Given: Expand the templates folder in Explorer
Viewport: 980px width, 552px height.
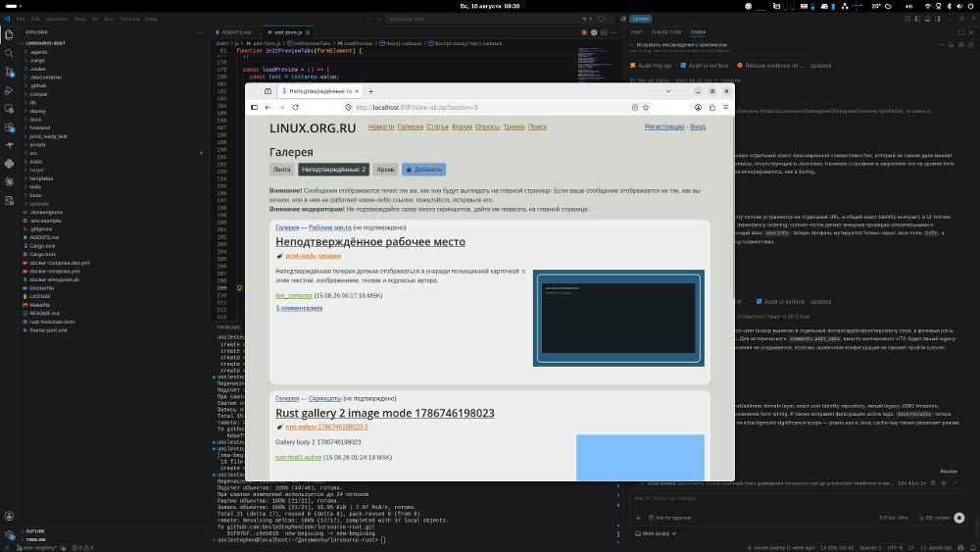Looking at the screenshot, I should pos(40,178).
